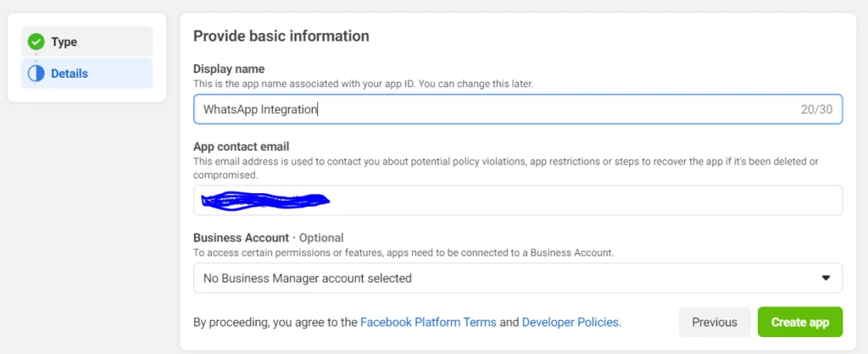Viewport: 868px width, 354px height.
Task: Click the green Create app button
Action: click(800, 322)
